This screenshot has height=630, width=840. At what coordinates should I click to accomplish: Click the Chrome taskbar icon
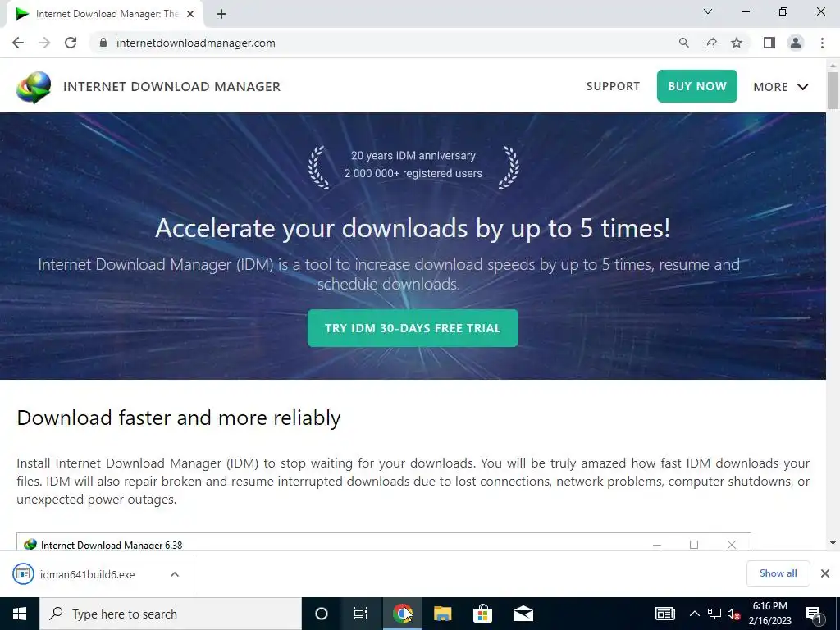point(402,614)
